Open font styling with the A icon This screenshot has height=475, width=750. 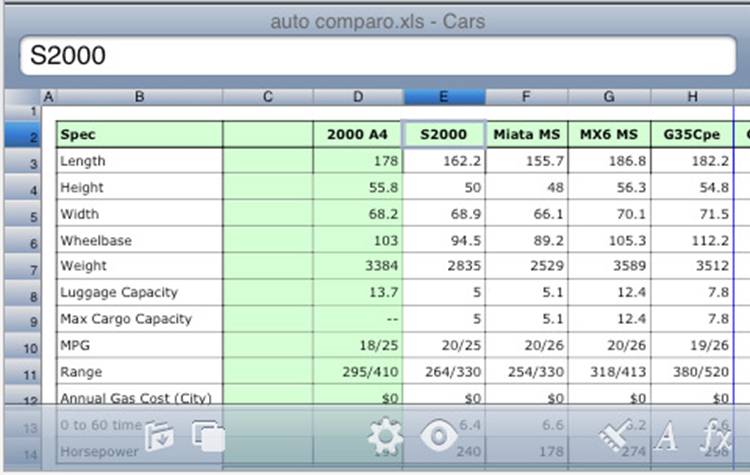coord(667,436)
